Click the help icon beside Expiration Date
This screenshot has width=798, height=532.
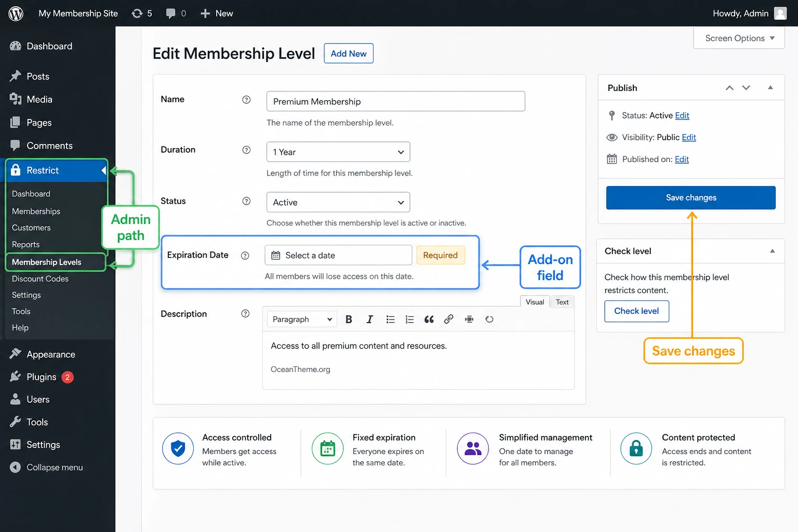click(245, 256)
